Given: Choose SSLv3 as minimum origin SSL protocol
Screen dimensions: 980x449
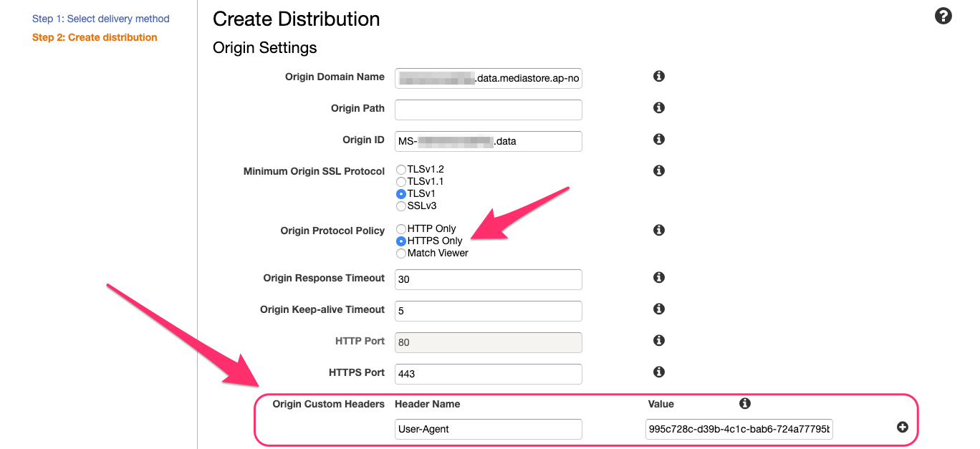Looking at the screenshot, I should [400, 206].
